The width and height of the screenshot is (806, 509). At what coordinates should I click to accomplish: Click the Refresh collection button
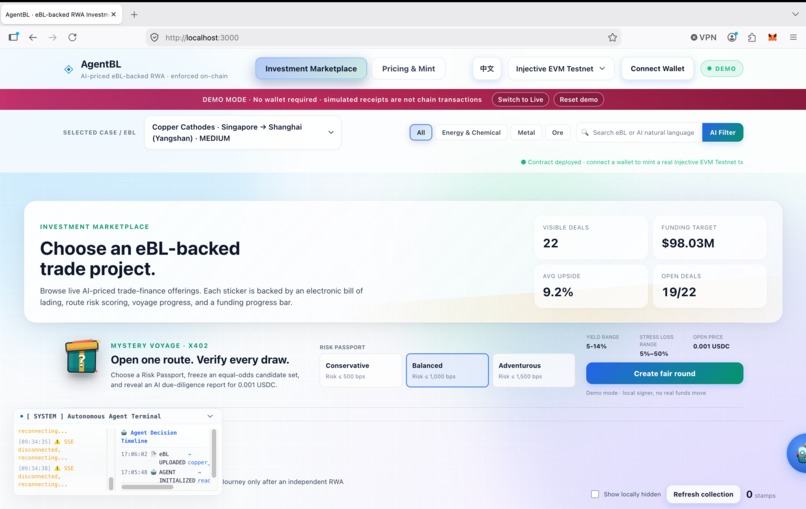[703, 494]
